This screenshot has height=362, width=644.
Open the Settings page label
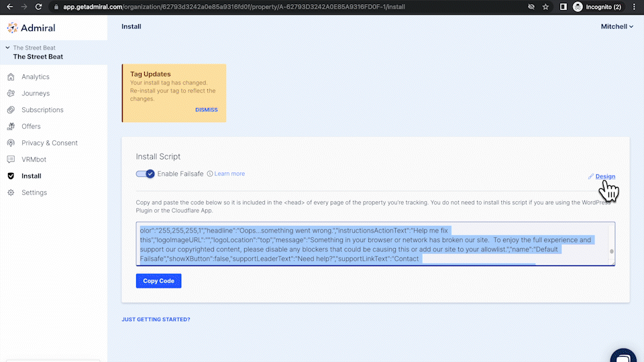click(34, 192)
